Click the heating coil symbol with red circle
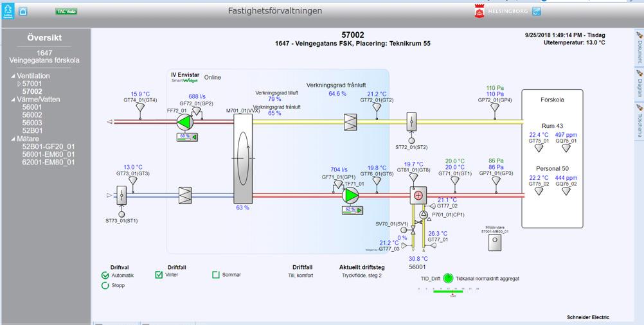 pyautogui.click(x=418, y=196)
